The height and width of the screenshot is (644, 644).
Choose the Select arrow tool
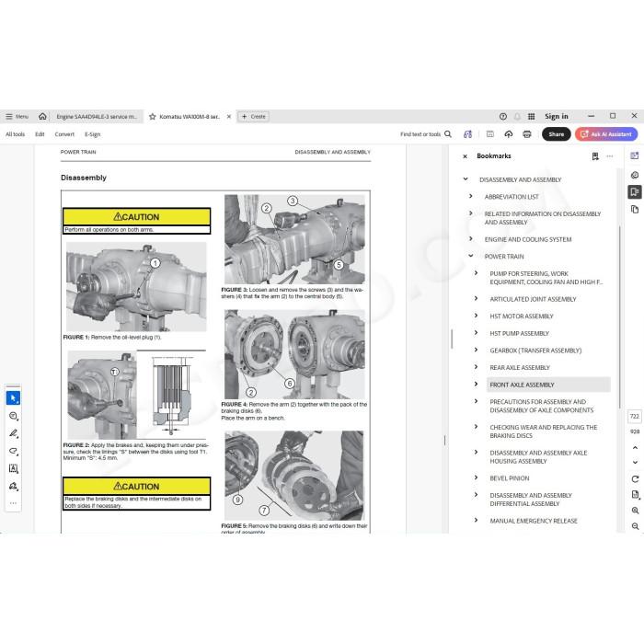(x=13, y=398)
